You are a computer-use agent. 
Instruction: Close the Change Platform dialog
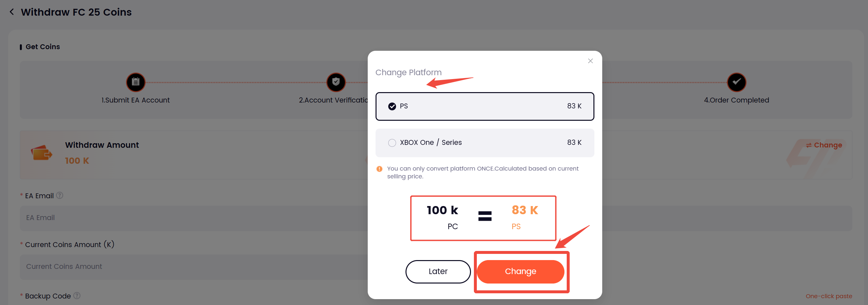click(x=590, y=61)
